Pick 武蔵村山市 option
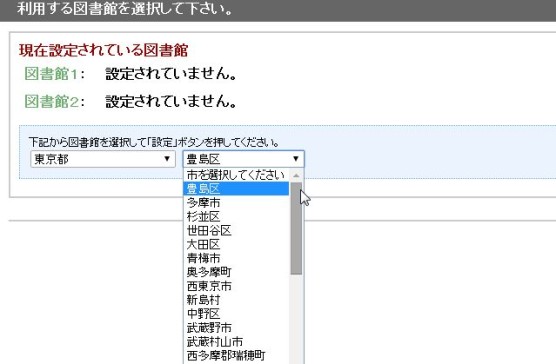This screenshot has width=556, height=364. point(236,342)
